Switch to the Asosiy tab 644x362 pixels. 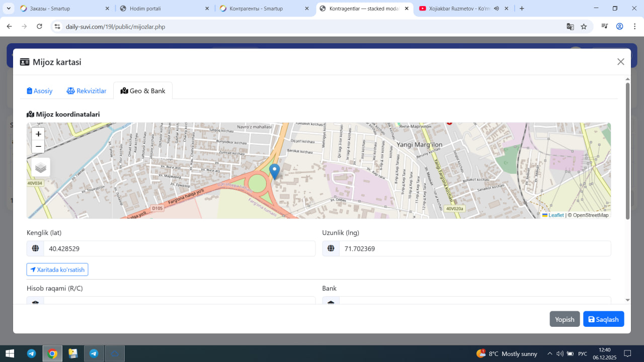[40, 91]
